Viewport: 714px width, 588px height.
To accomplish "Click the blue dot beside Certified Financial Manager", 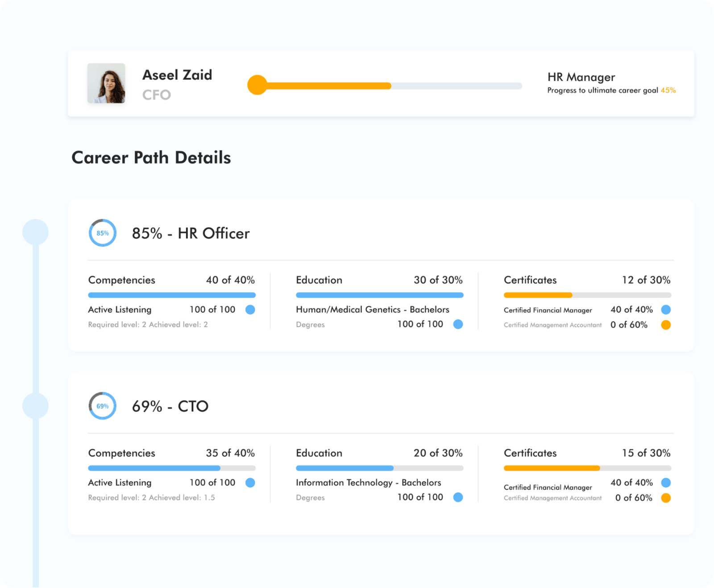I will click(666, 310).
